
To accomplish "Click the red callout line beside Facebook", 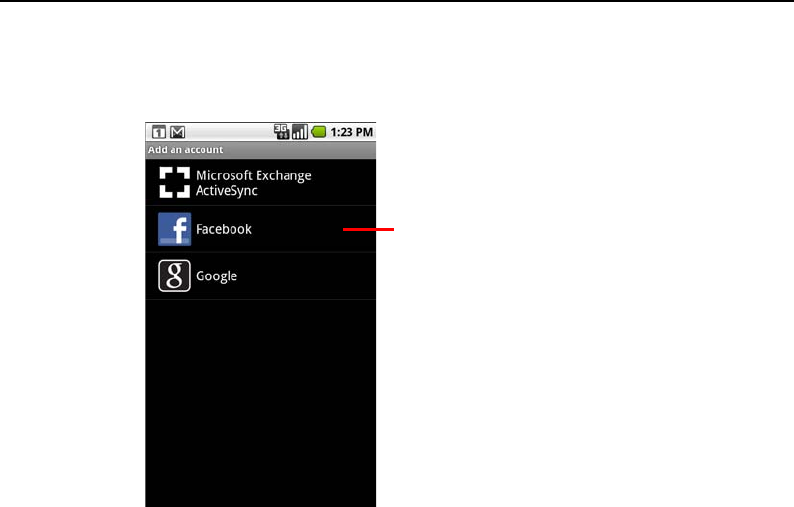I will [x=368, y=229].
